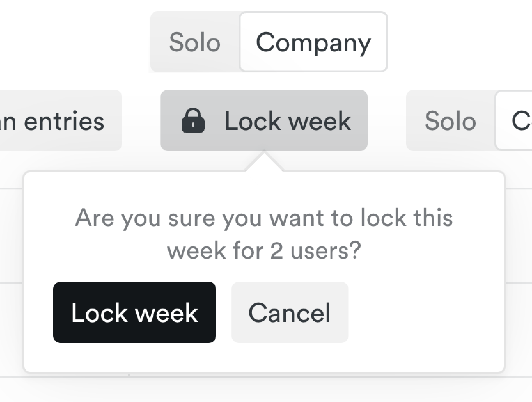Click the padlock icon beside Lock week
The height and width of the screenshot is (402, 532).
point(193,121)
